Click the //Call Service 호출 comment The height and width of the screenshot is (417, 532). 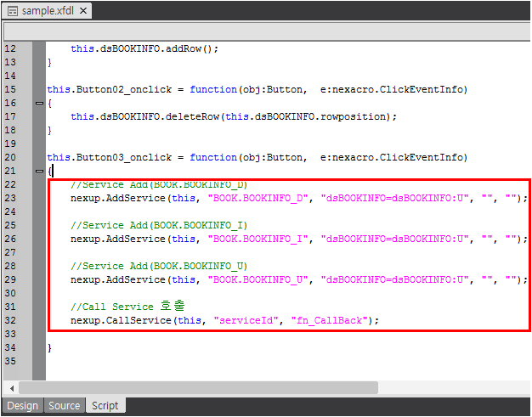(127, 306)
